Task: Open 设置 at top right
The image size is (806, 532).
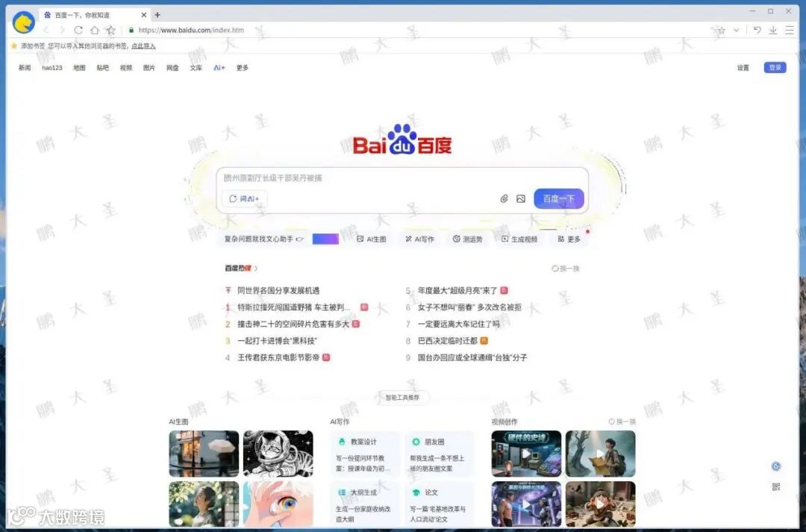Action: tap(743, 68)
